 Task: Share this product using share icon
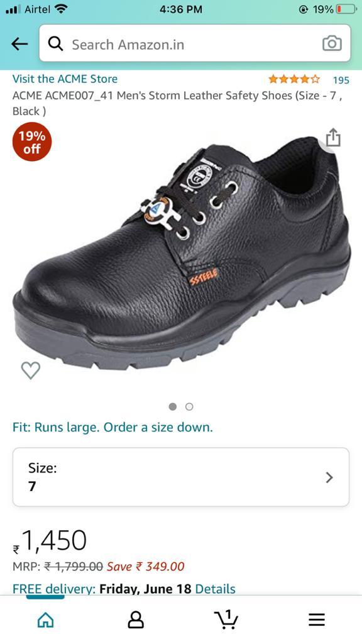[333, 138]
